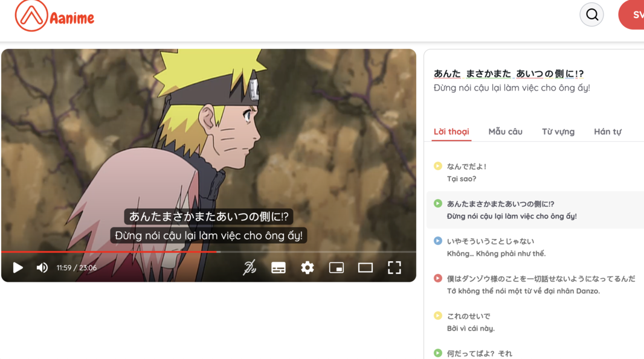Image resolution: width=644 pixels, height=359 pixels.
Task: Select the Lời thoại tab
Action: [451, 132]
